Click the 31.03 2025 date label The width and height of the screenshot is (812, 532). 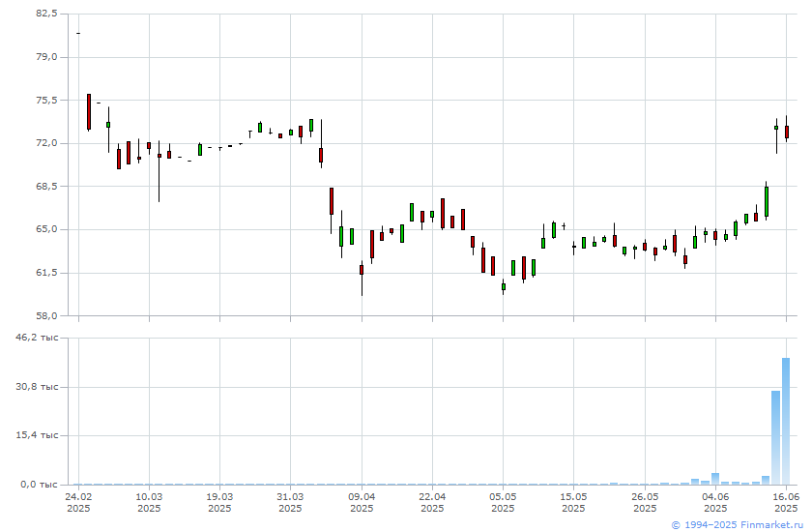pos(291,502)
